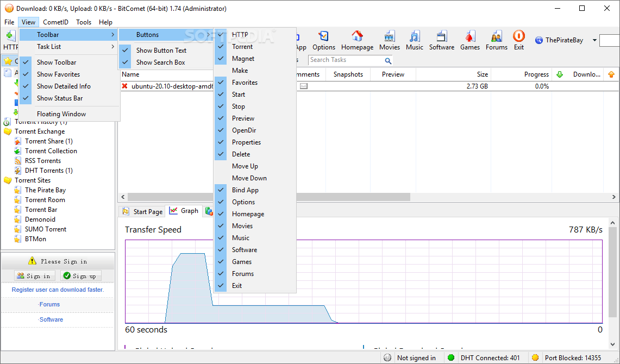
Task: Toggle Show Favorites option
Action: (x=70, y=74)
